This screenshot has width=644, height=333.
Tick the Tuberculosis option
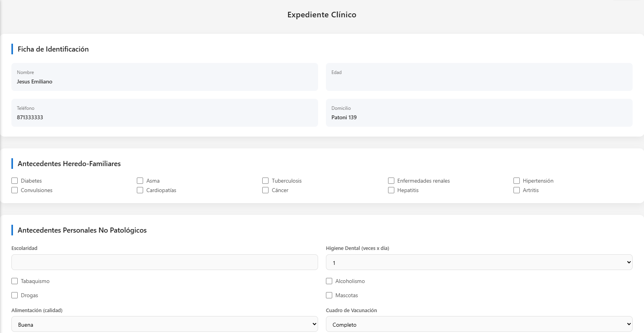pyautogui.click(x=265, y=181)
